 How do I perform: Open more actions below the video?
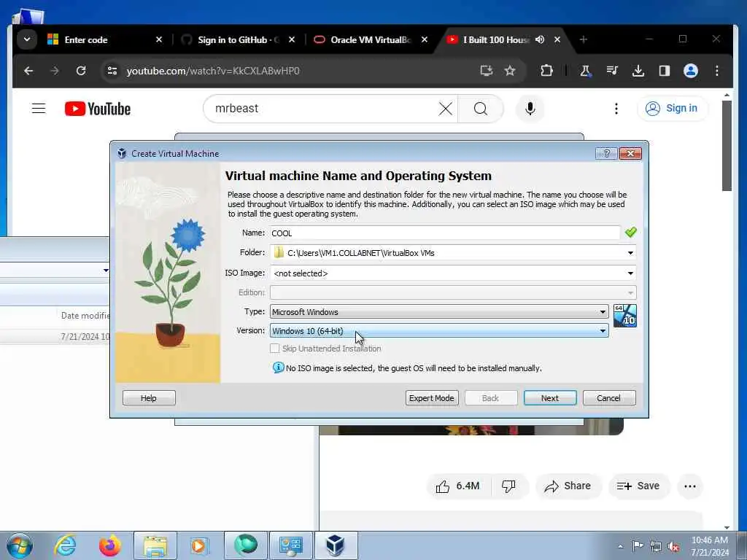[x=690, y=486]
